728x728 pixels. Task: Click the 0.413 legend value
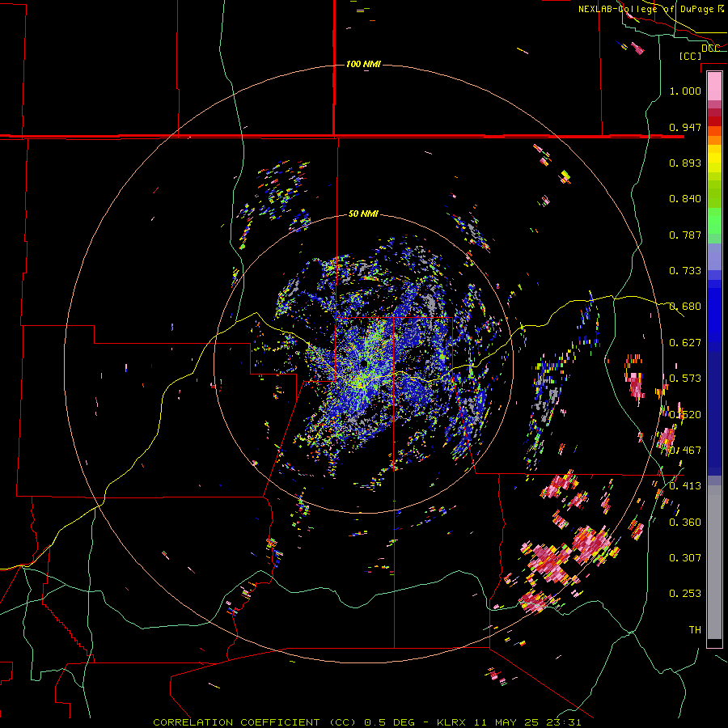[x=685, y=485]
